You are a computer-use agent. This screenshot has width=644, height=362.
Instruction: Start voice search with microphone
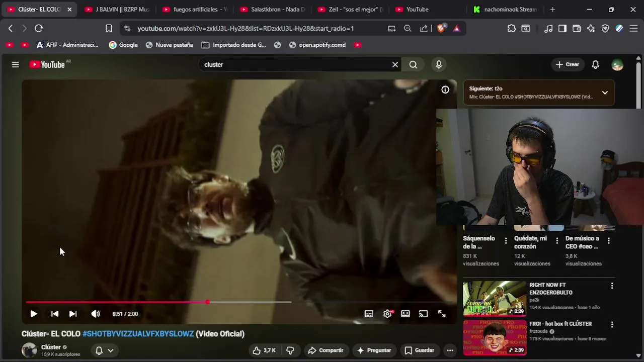point(439,64)
